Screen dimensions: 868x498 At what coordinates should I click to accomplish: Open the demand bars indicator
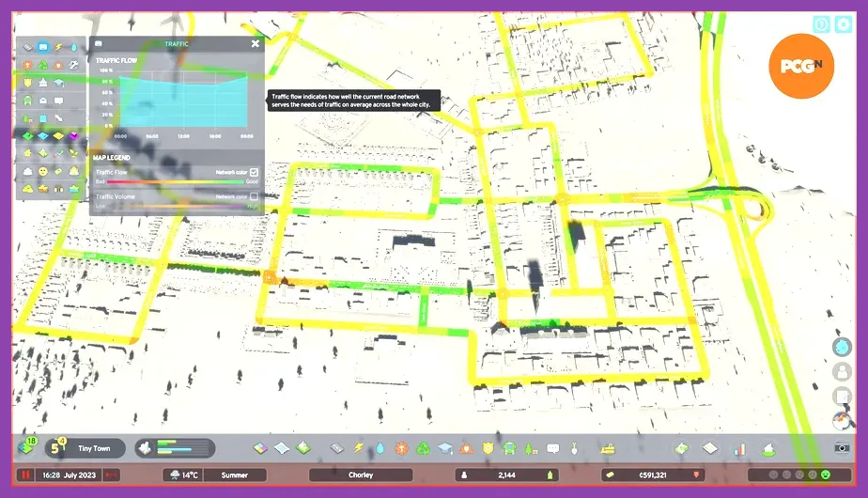pos(176,448)
